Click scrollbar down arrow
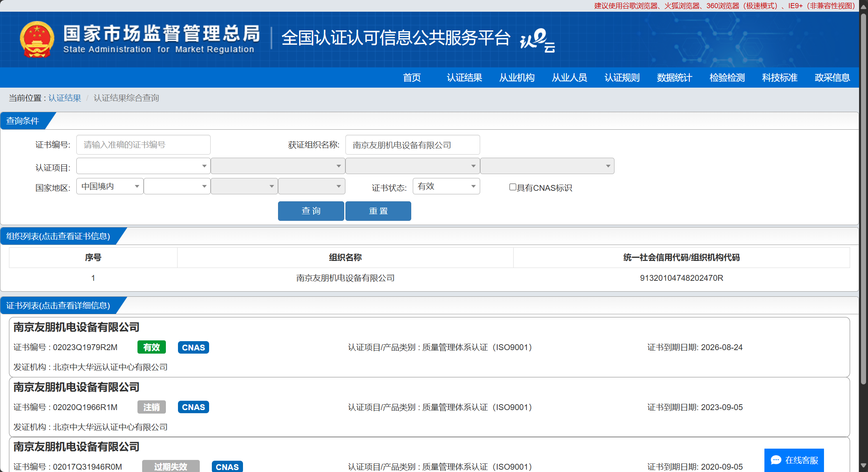The height and width of the screenshot is (472, 868). coord(863,465)
